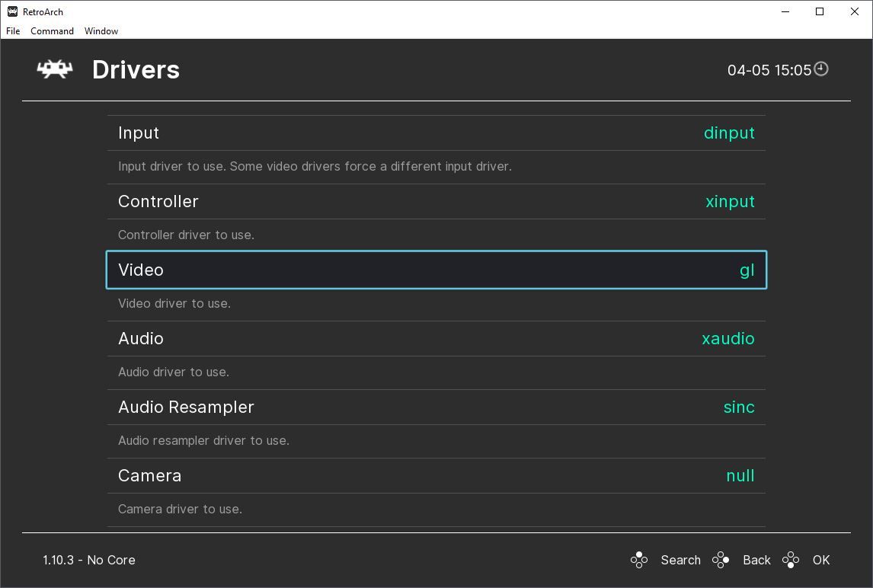Change the Audio Resampler sinc value
Image resolution: width=873 pixels, height=588 pixels.
click(x=739, y=407)
